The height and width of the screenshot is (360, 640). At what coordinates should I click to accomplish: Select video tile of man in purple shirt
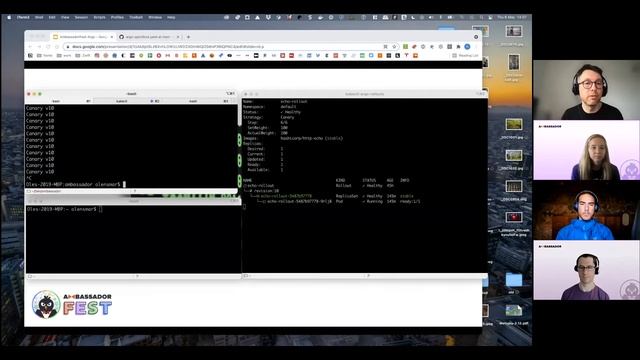pyautogui.click(x=586, y=270)
